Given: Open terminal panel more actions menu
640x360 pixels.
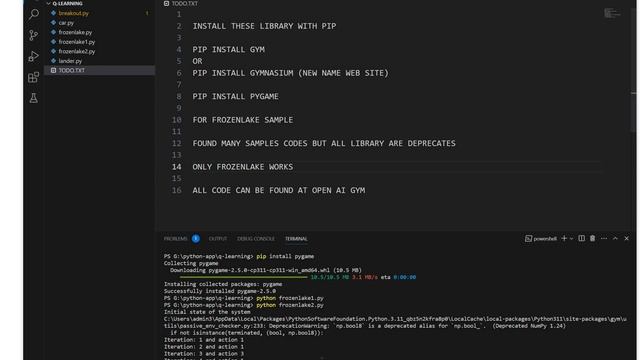Looking at the screenshot, I should (604, 238).
